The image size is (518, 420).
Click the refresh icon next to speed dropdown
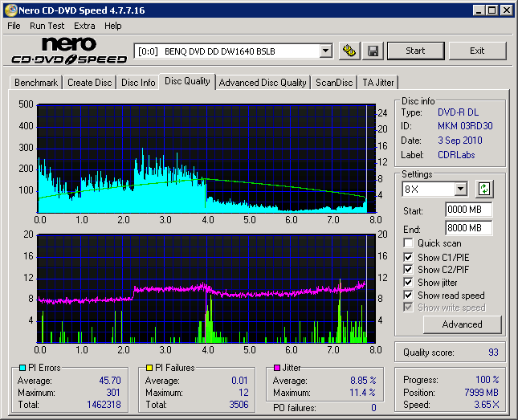pyautogui.click(x=483, y=190)
